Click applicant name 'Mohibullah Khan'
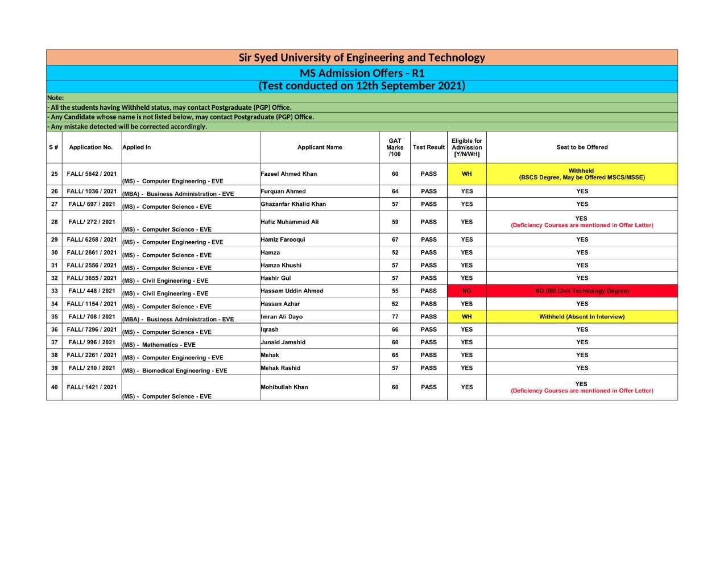This screenshot has width=728, height=562. point(284,387)
